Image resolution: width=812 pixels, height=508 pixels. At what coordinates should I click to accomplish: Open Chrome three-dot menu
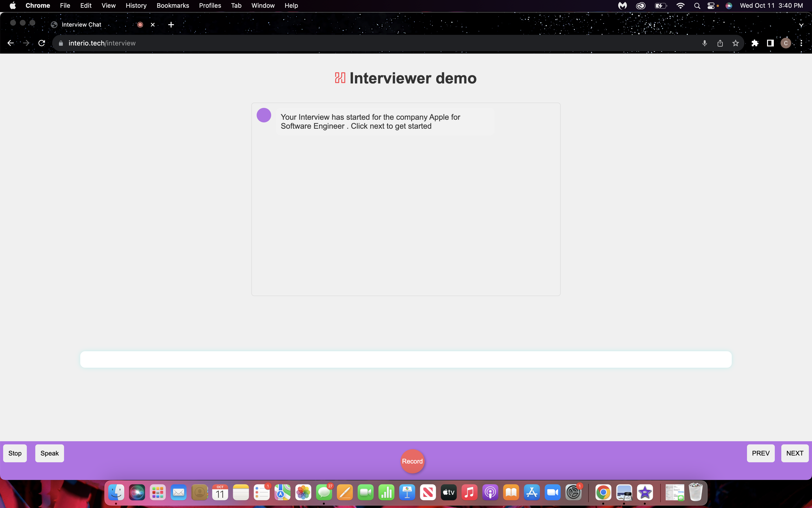[x=801, y=43]
